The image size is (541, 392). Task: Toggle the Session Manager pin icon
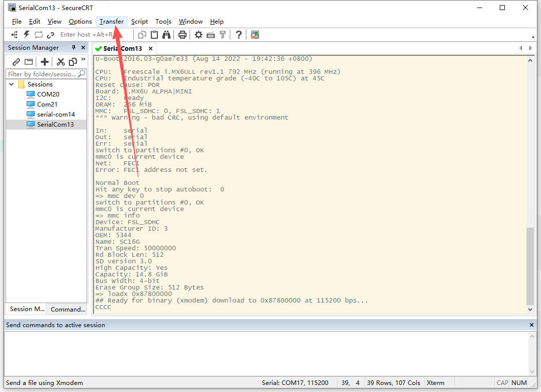click(x=73, y=48)
